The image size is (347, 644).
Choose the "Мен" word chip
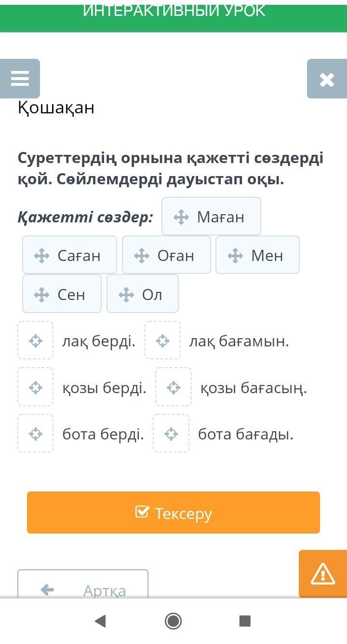[257, 255]
